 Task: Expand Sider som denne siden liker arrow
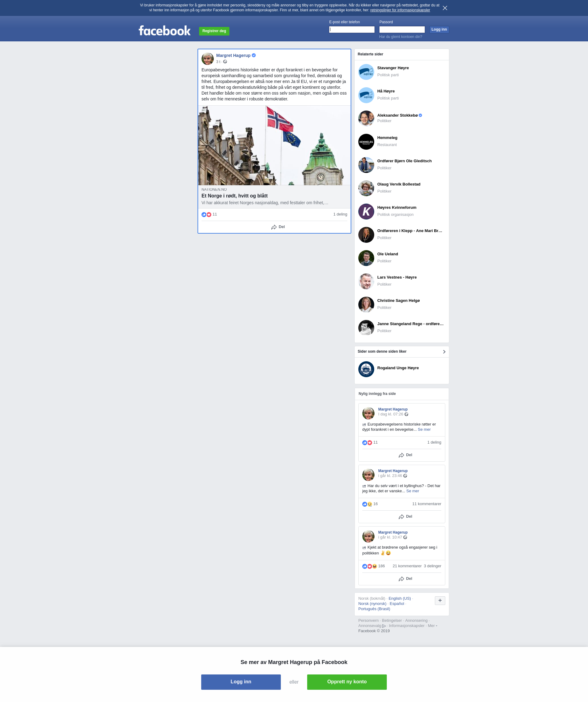(x=444, y=352)
